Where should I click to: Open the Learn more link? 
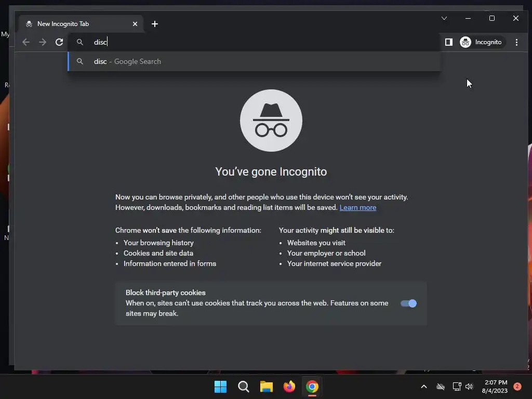point(358,207)
